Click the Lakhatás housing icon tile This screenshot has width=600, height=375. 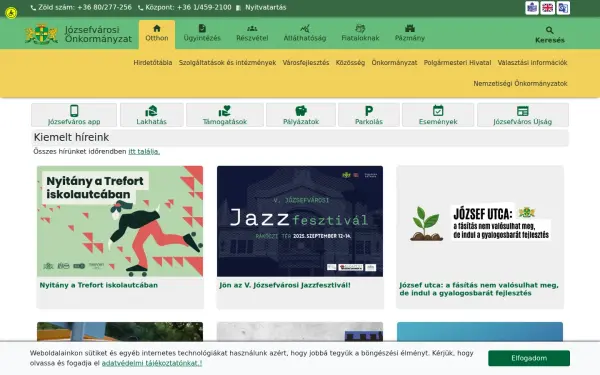tap(152, 115)
